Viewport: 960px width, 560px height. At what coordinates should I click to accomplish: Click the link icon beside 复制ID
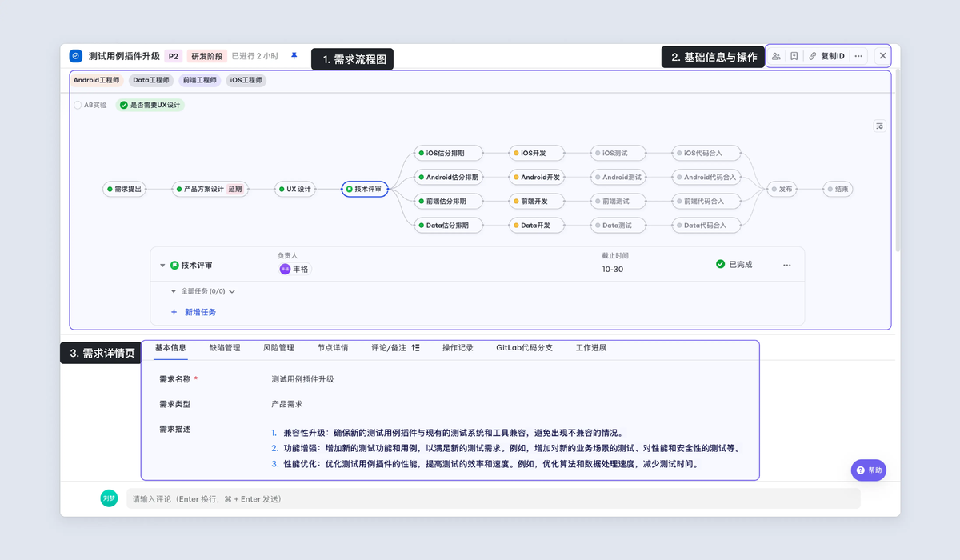(812, 56)
